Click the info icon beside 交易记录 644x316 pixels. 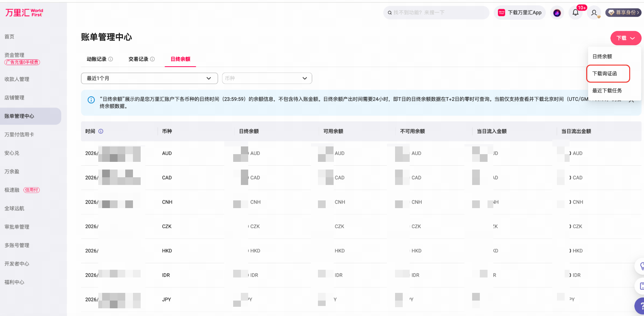coord(152,59)
